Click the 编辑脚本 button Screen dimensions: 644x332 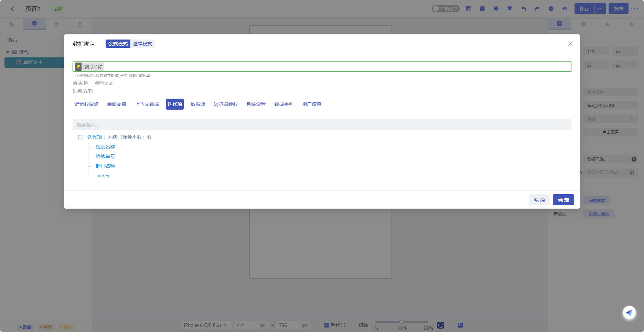point(597,200)
